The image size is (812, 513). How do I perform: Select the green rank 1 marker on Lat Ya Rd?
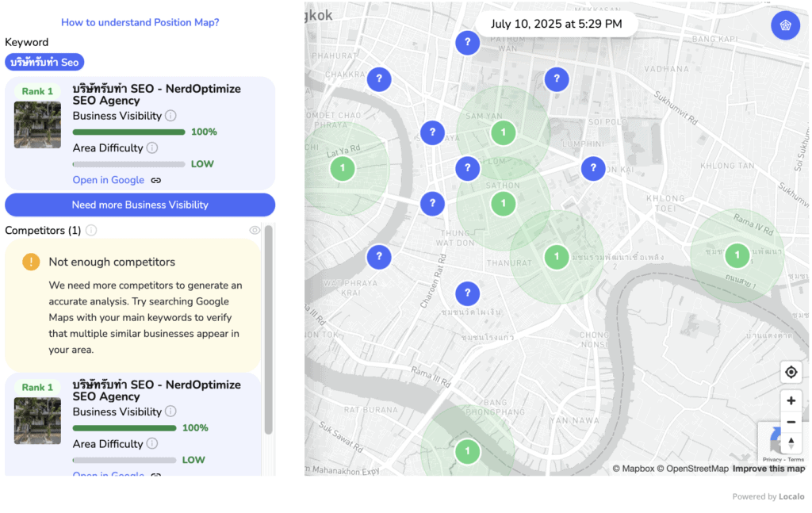(x=343, y=168)
